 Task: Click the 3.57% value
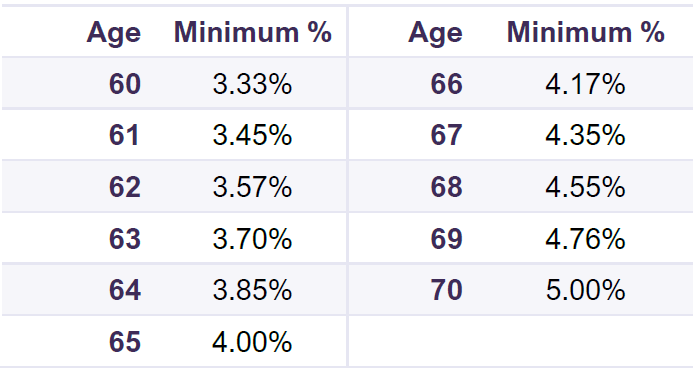coord(252,187)
